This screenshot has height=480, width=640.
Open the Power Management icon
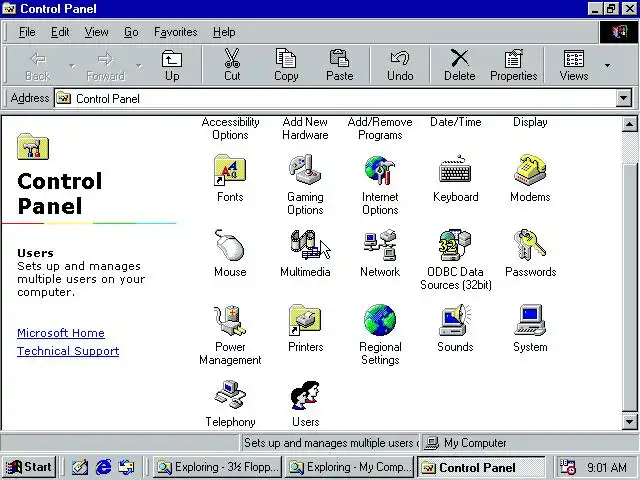(230, 320)
